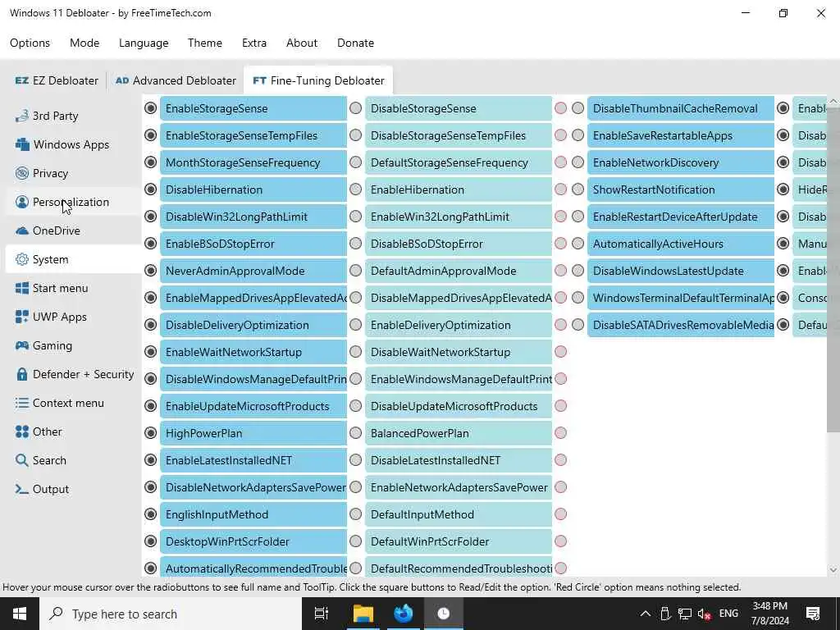The width and height of the screenshot is (840, 630).
Task: Click the DisableHibernation option button
Action: (x=253, y=189)
